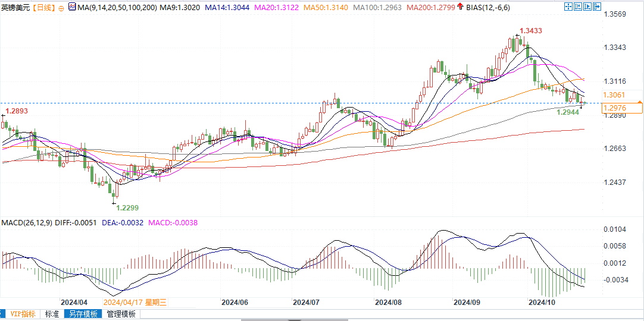Click the 2024/07 date label
Screen dimensions: 644x321
[306, 303]
